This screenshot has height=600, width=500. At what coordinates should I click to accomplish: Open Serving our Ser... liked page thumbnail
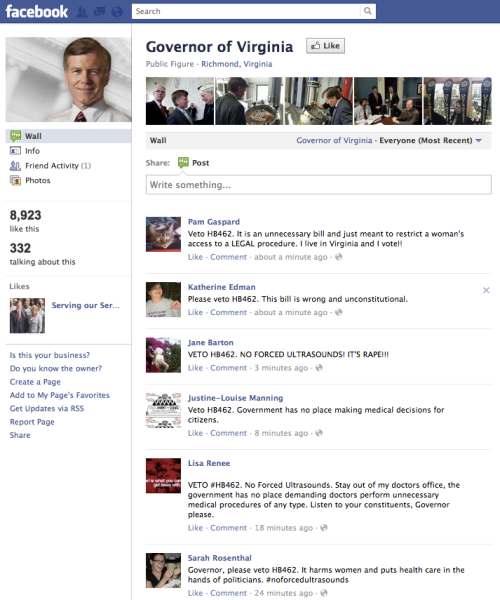pyautogui.click(x=27, y=316)
